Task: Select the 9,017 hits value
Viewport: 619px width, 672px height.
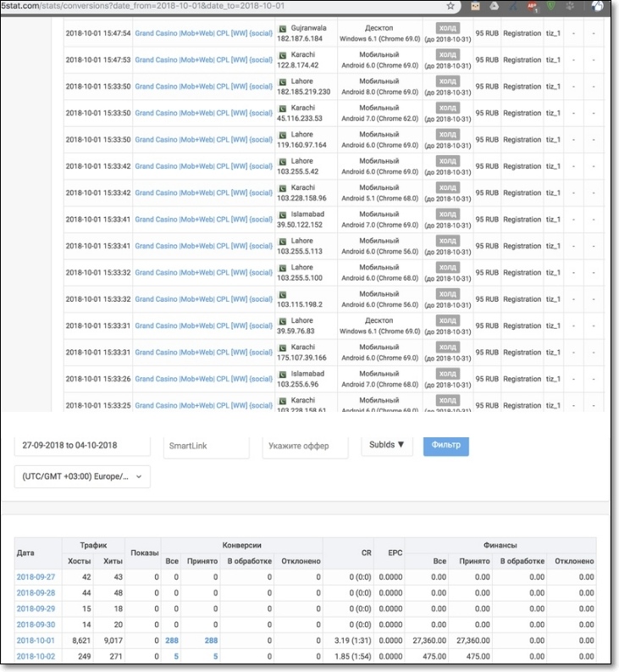Action: tap(113, 641)
